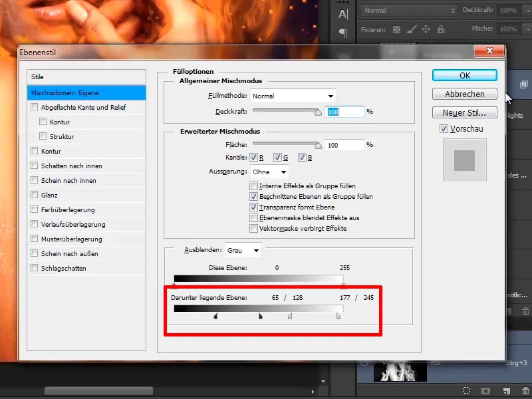Enable Verlaufsüberlagerung checkbox
This screenshot has height=399, width=532.
(35, 224)
